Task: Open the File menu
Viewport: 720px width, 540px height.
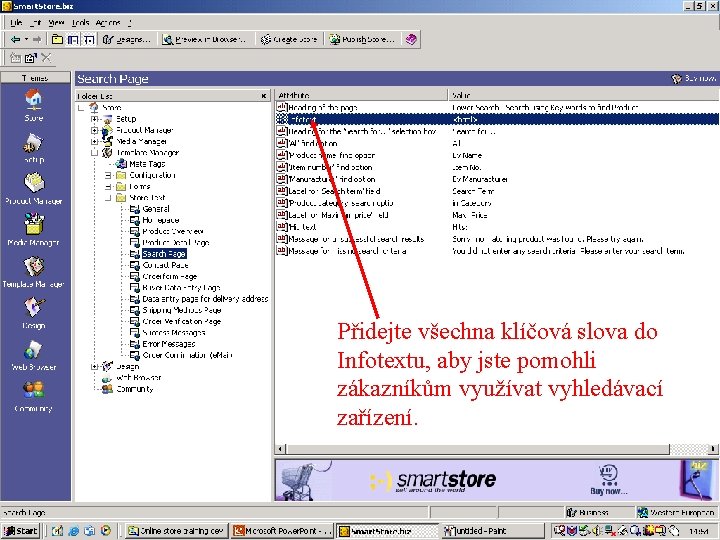Action: [16, 22]
